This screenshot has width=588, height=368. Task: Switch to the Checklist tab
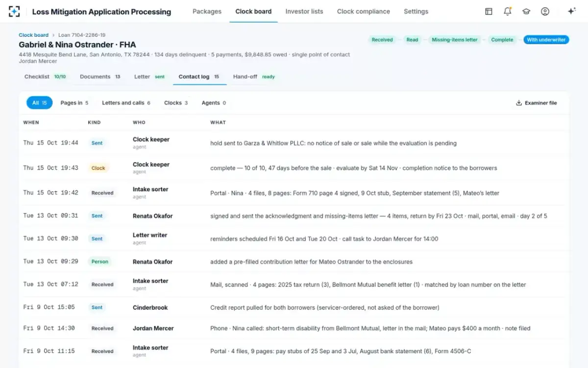45,77
